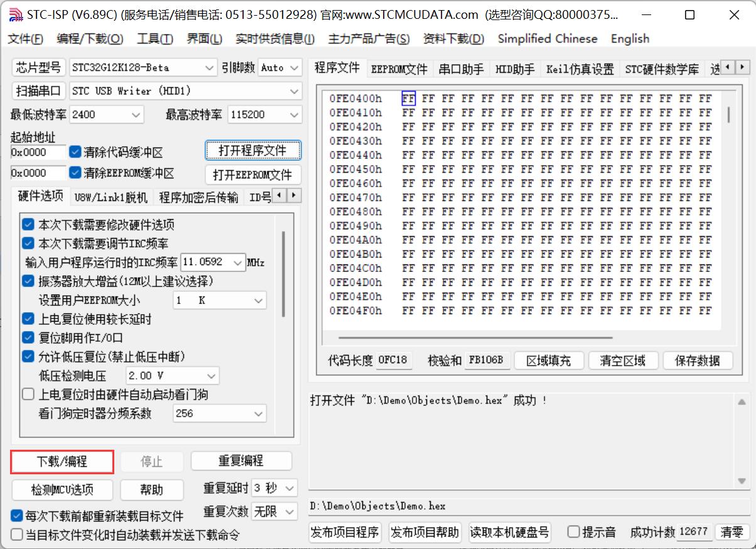Switch to U8W/Link1脱机 tab
This screenshot has height=549, width=756.
pyautogui.click(x=111, y=197)
